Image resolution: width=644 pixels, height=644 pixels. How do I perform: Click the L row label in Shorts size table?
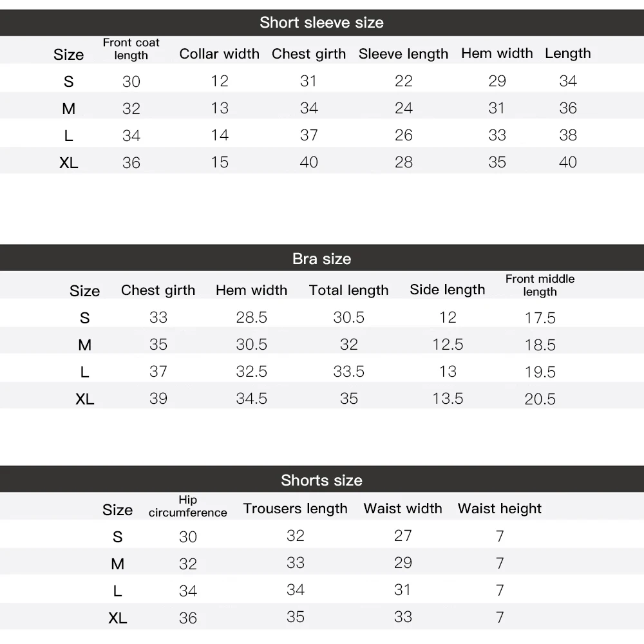(117, 591)
